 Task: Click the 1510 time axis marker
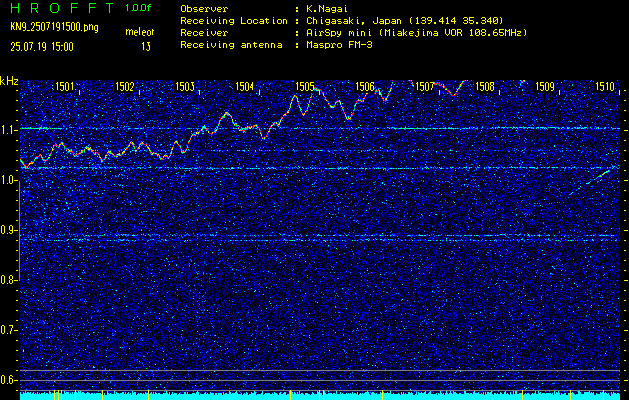click(x=605, y=86)
